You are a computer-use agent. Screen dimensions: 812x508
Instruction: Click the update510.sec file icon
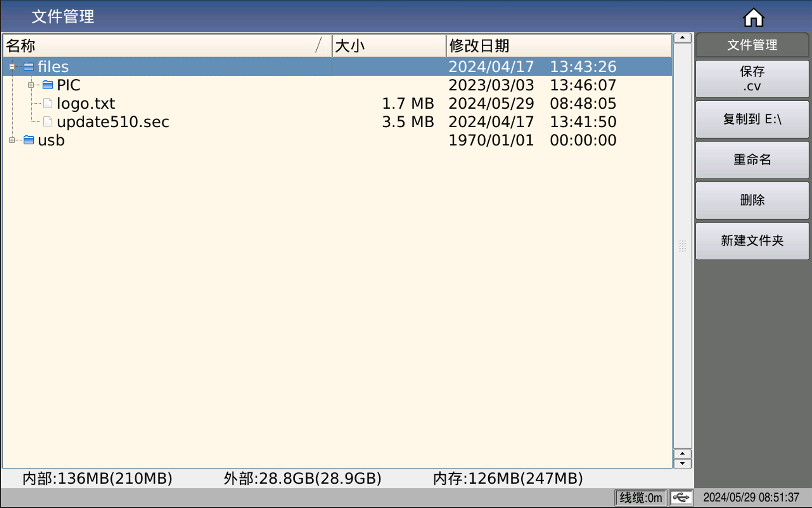[x=48, y=122]
